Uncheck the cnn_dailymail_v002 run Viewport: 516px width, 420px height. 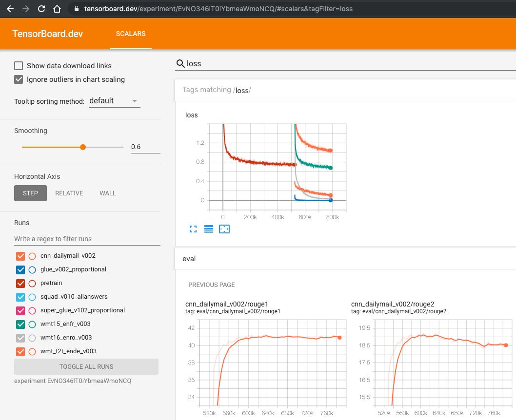pyautogui.click(x=20, y=256)
